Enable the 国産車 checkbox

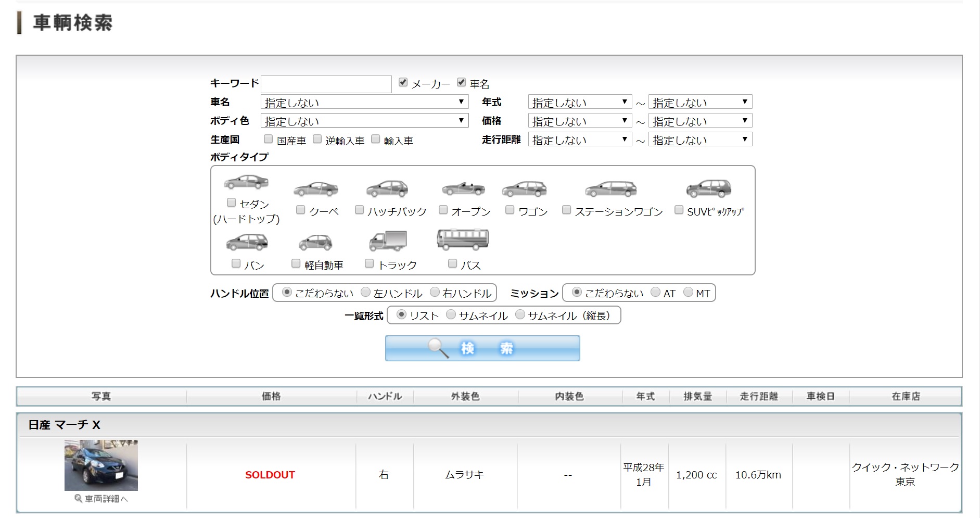269,139
